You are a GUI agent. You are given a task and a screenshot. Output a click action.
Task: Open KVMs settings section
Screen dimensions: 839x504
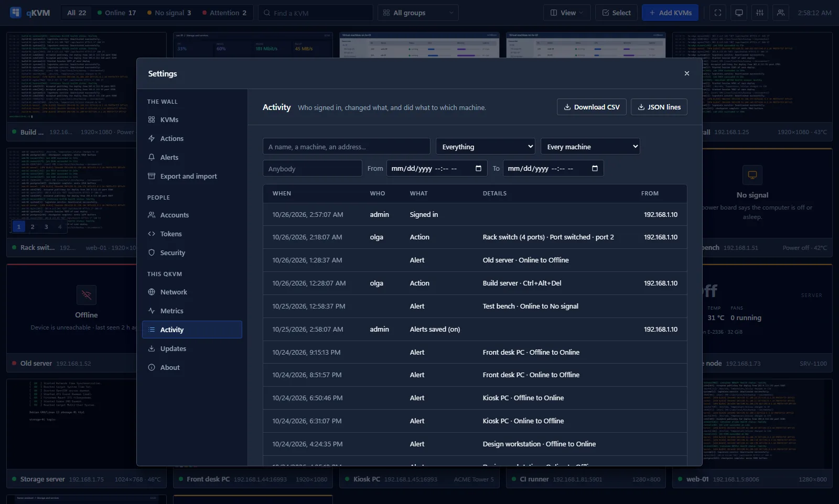(192, 119)
